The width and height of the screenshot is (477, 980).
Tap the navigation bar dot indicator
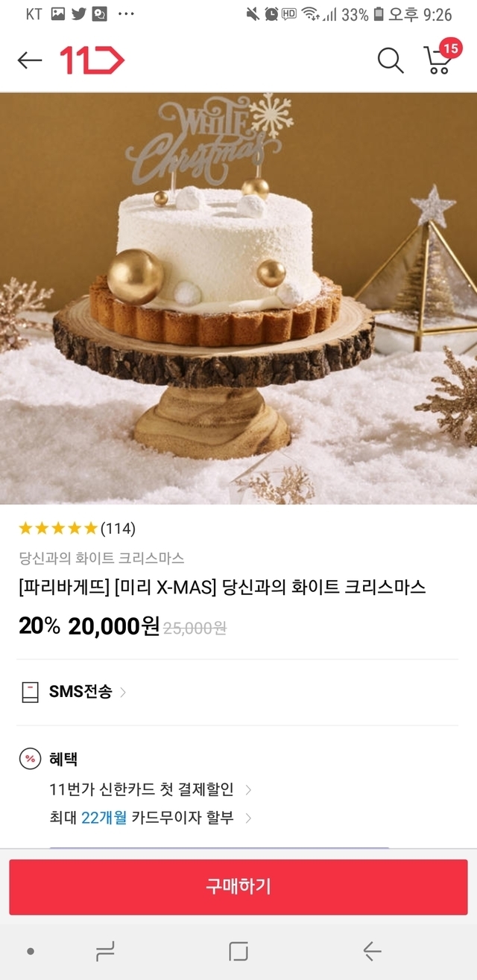click(30, 951)
